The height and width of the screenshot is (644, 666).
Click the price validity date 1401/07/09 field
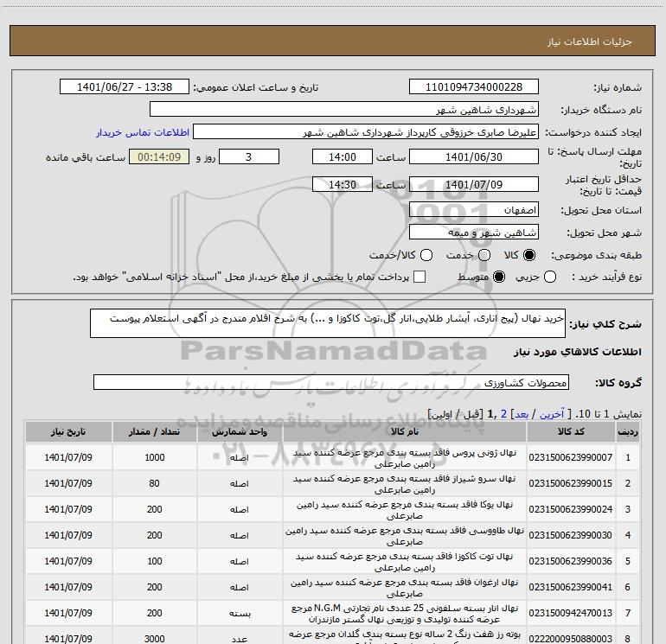tap(474, 184)
